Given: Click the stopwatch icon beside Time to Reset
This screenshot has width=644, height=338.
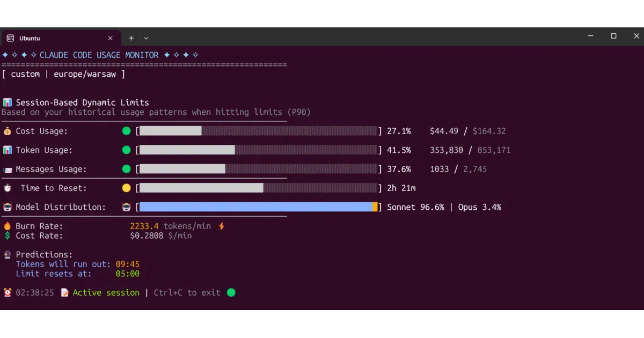Looking at the screenshot, I should pyautogui.click(x=7, y=188).
